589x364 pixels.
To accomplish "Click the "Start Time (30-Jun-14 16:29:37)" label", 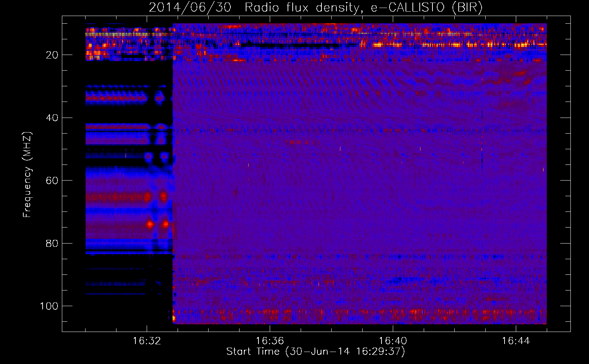I will pos(316,352).
